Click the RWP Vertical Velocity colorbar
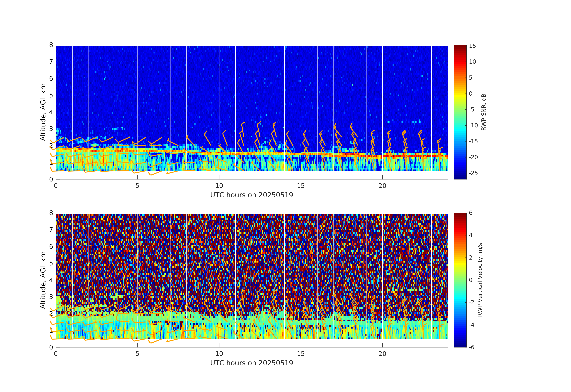The width and height of the screenshot is (571, 392). point(460,280)
